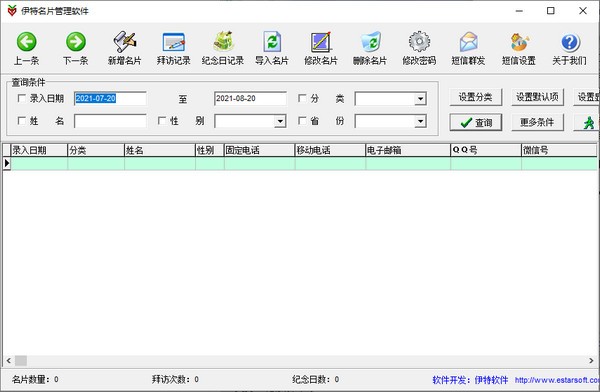Sort by 性别 column header
600x392 pixels.
click(210, 150)
